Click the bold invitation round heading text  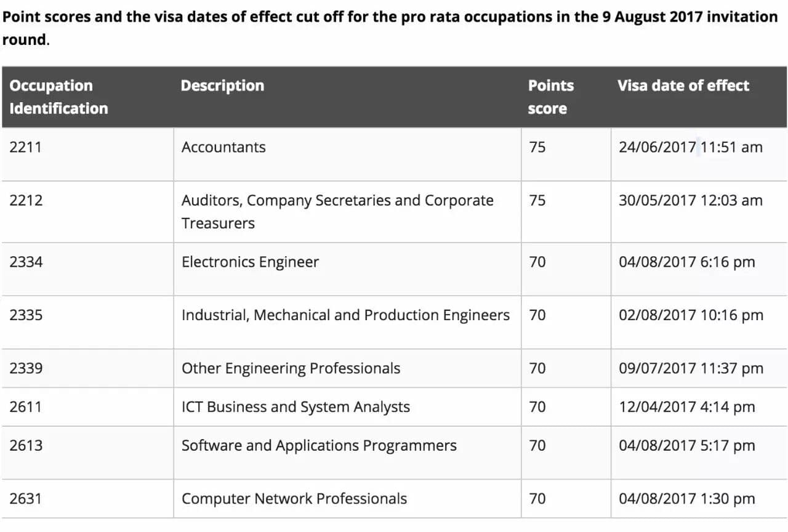[x=390, y=28]
